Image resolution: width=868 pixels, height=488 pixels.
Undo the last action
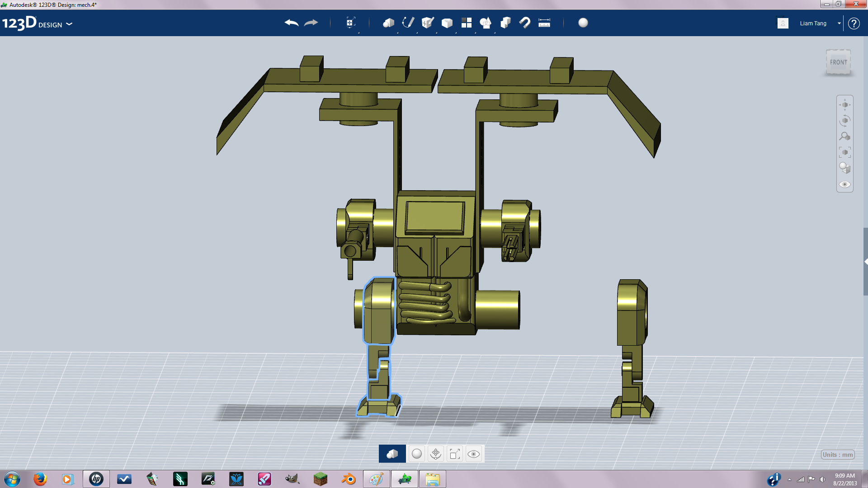[x=292, y=23]
